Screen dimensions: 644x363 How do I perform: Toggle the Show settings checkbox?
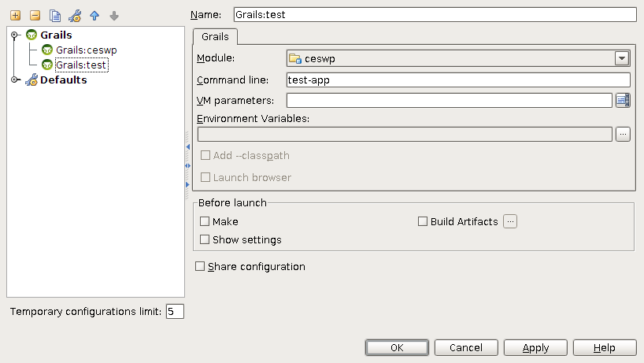point(205,239)
